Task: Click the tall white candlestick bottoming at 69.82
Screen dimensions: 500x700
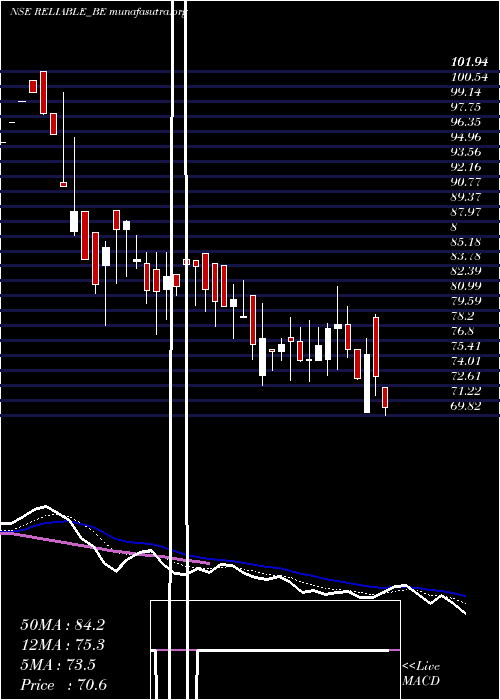Action: coord(367,383)
